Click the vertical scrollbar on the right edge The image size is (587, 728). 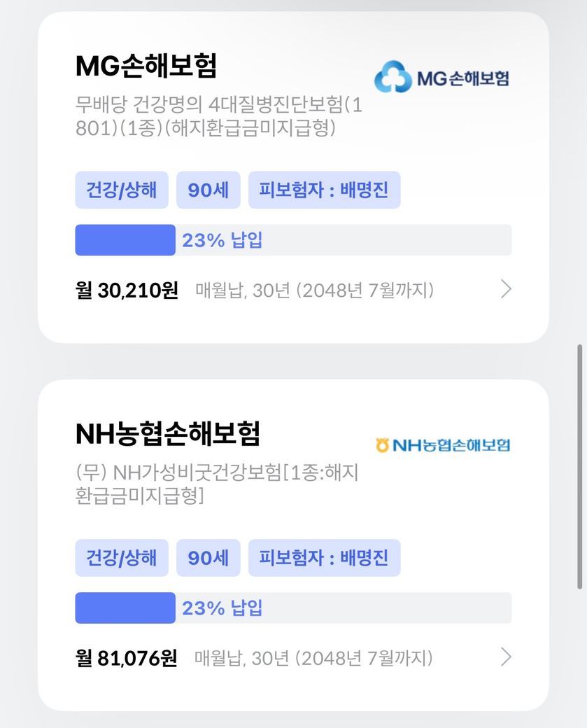click(x=579, y=465)
